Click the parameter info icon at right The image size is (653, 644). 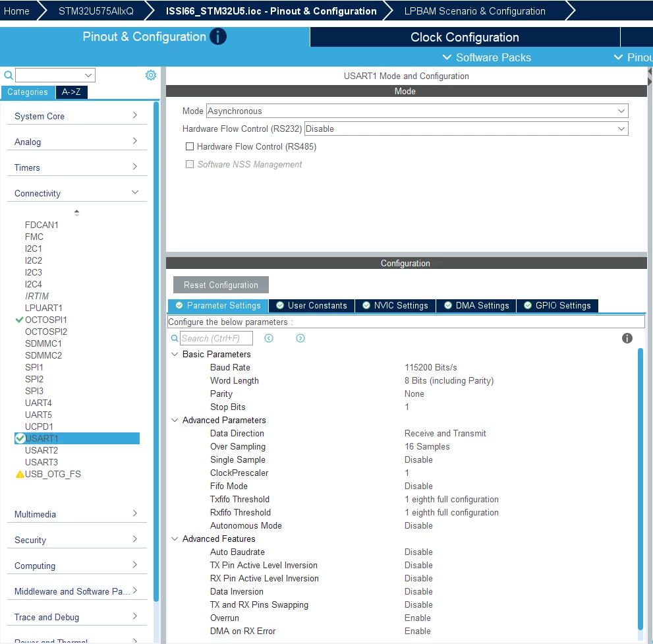[x=627, y=338]
